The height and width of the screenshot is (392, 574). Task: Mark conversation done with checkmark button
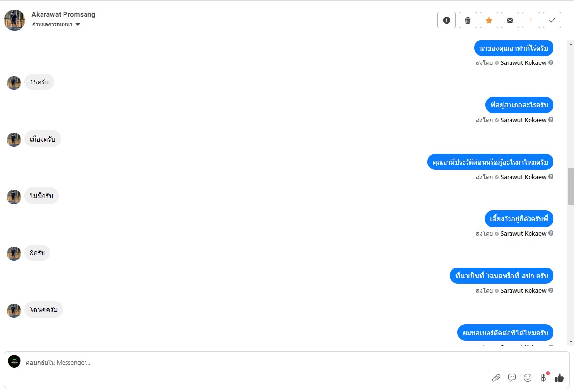click(552, 20)
